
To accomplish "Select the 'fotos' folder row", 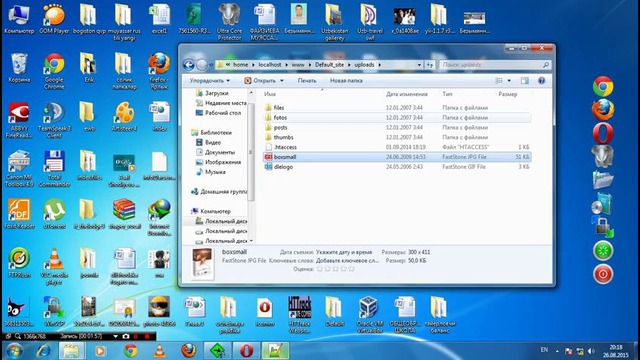I will point(397,118).
